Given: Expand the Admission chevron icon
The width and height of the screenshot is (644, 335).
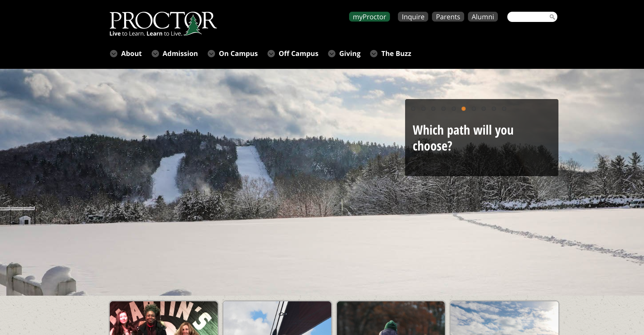Looking at the screenshot, I should [155, 54].
